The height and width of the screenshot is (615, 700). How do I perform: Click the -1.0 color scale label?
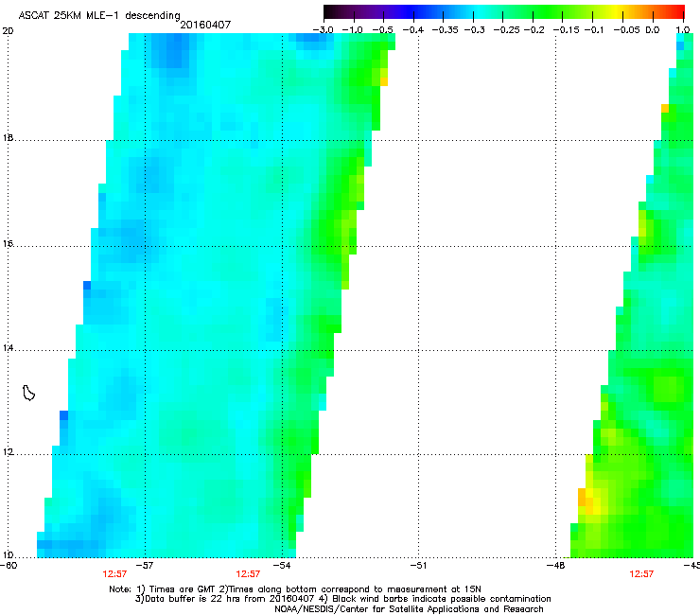tap(353, 30)
